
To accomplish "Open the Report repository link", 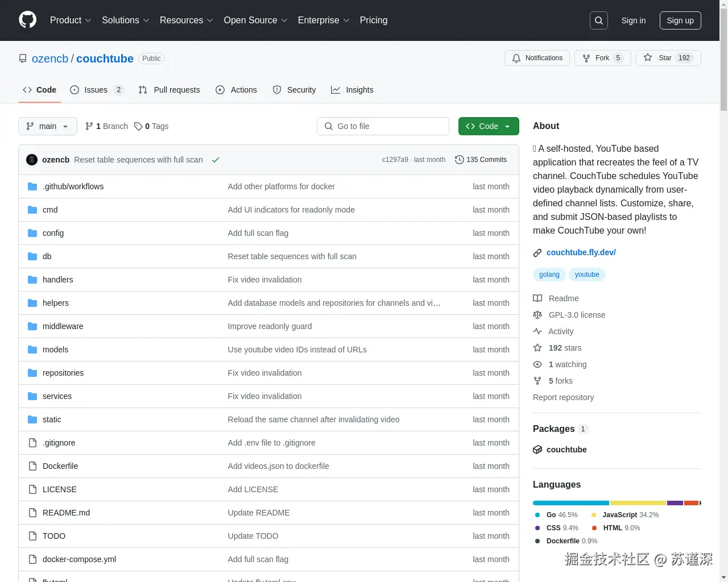I will (x=563, y=397).
